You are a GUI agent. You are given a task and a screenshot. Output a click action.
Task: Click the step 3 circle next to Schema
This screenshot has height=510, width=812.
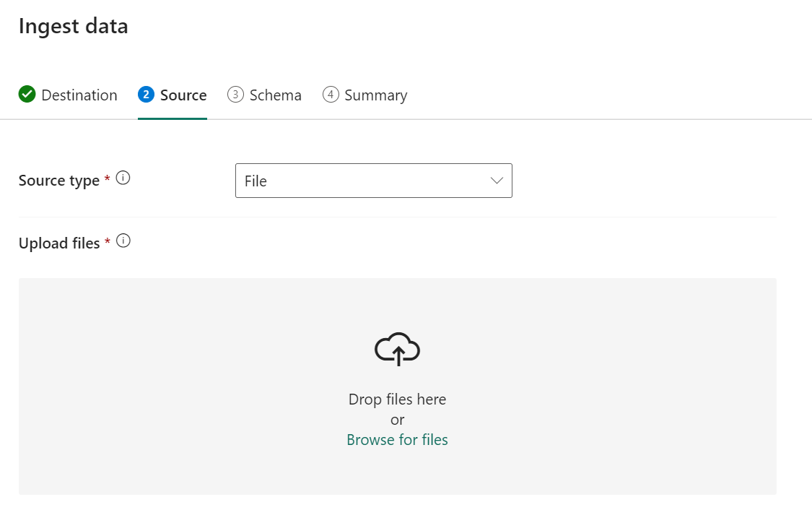235,95
